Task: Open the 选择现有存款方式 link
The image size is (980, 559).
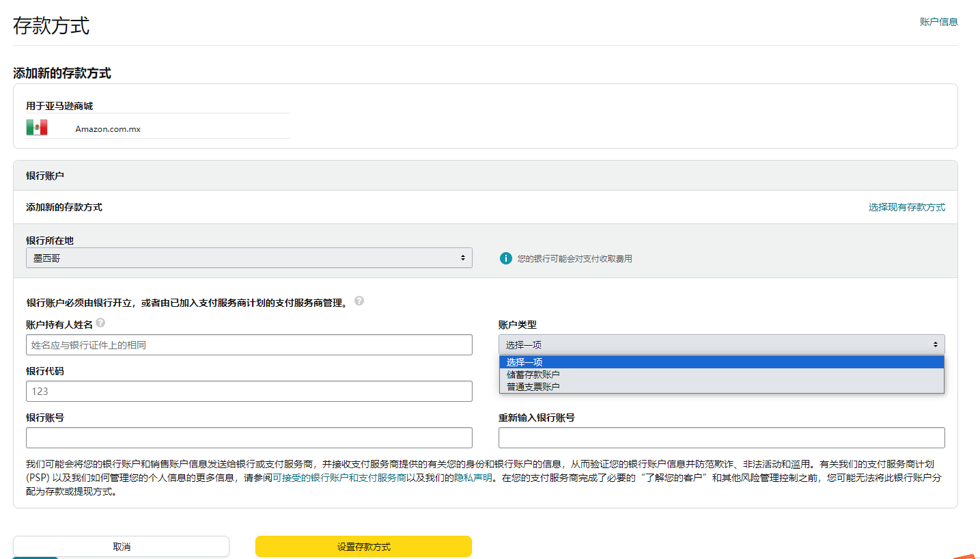Action: [x=906, y=207]
